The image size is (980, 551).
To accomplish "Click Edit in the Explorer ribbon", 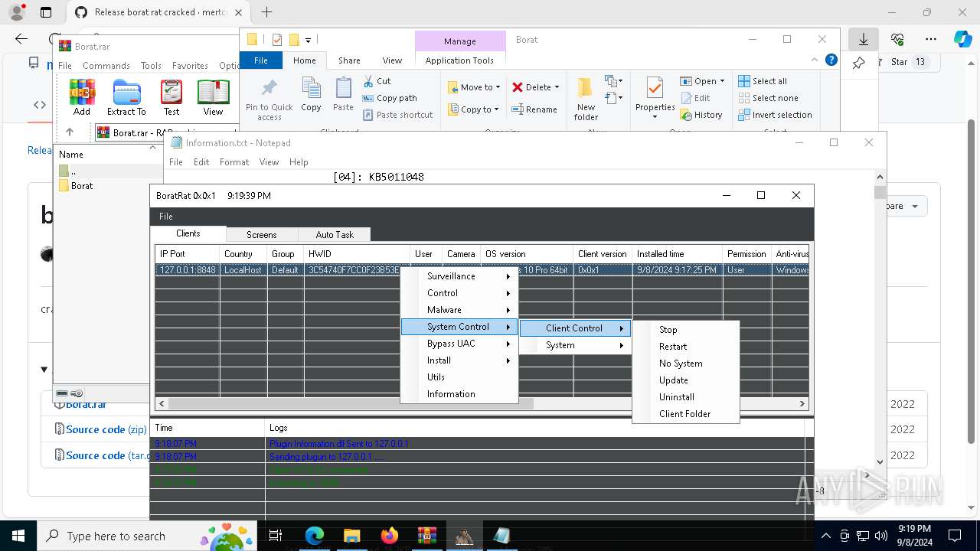I will click(695, 98).
